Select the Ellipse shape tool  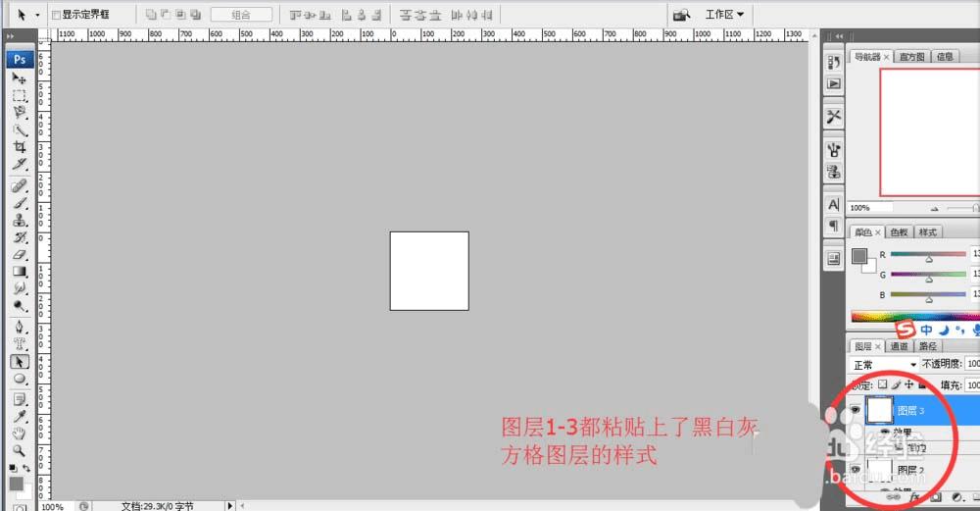tap(20, 379)
